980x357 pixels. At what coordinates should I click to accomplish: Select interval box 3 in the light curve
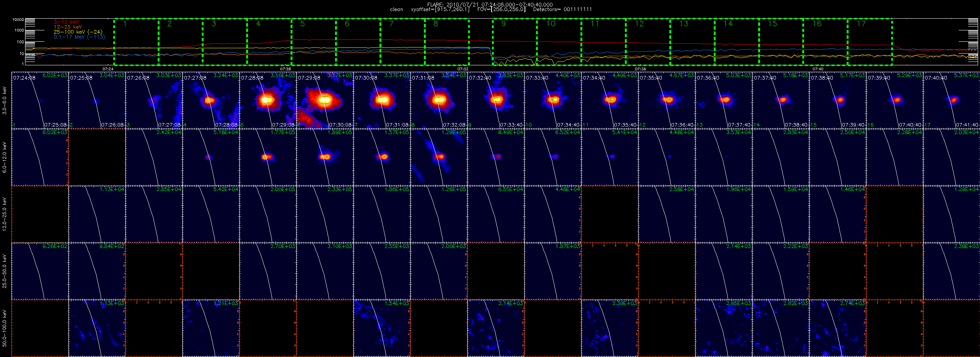click(x=225, y=41)
